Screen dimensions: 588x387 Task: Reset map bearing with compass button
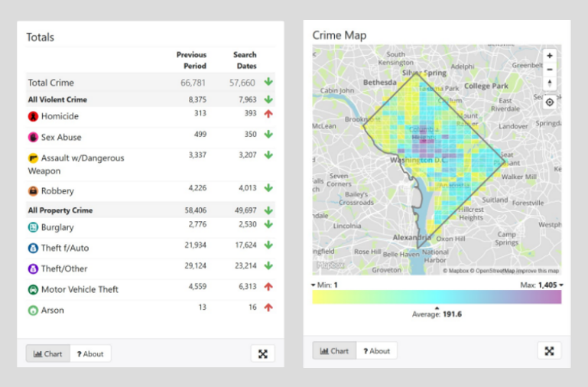coord(549,83)
